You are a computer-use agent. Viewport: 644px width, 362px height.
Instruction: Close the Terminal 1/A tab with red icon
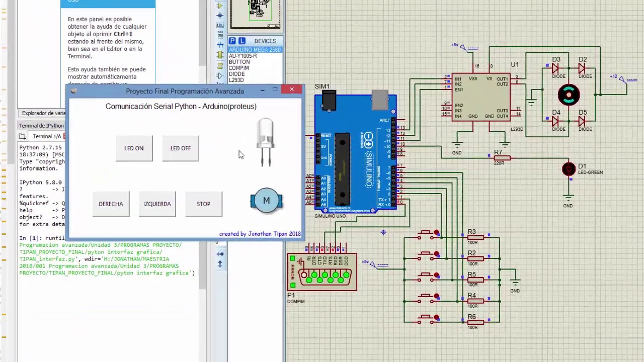tap(65, 136)
